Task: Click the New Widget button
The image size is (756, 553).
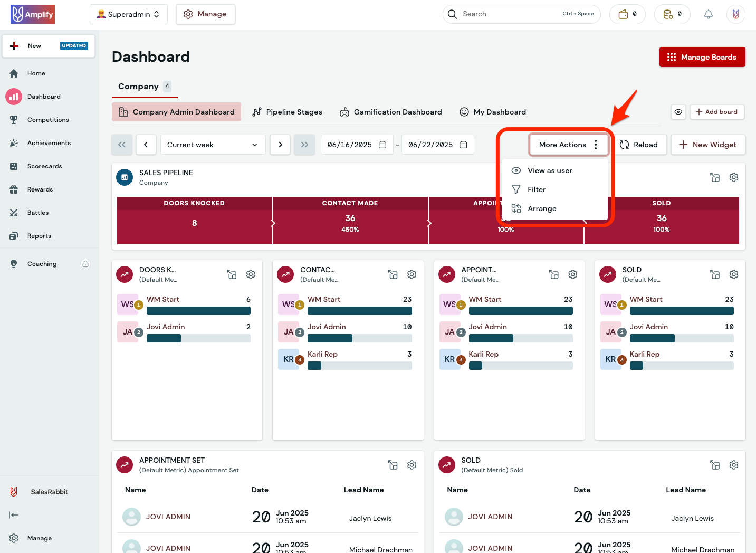Action: [x=708, y=145]
